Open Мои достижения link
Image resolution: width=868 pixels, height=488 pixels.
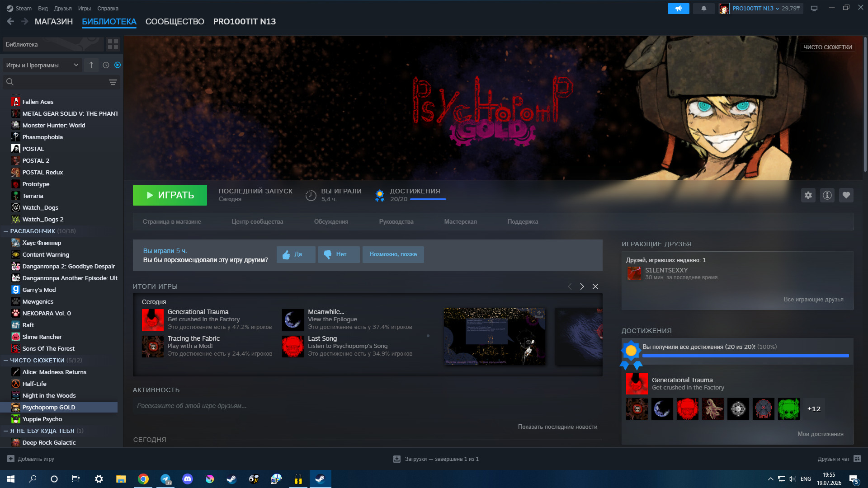point(821,434)
